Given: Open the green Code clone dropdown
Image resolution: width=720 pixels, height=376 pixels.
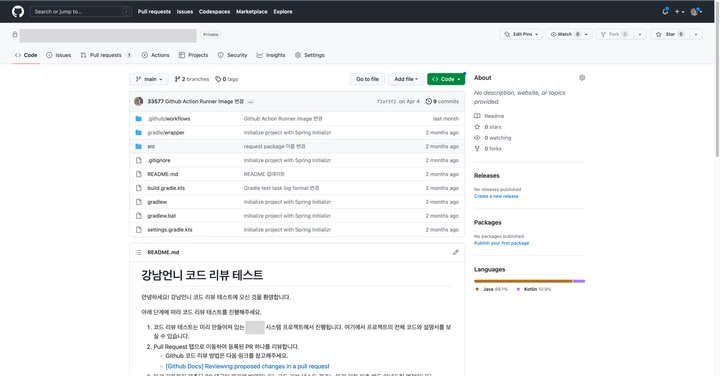Looking at the screenshot, I should 446,79.
